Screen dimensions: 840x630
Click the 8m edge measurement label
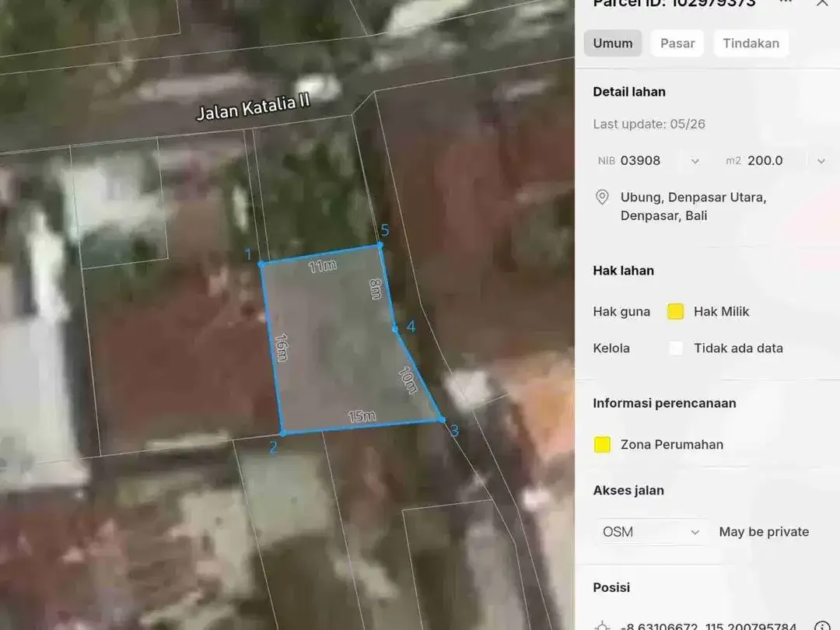tap(376, 289)
